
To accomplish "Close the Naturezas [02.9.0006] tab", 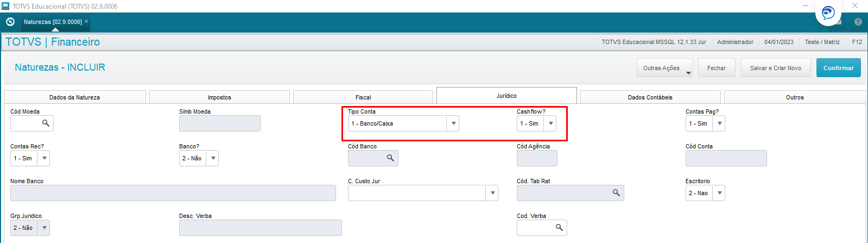I will click(86, 21).
